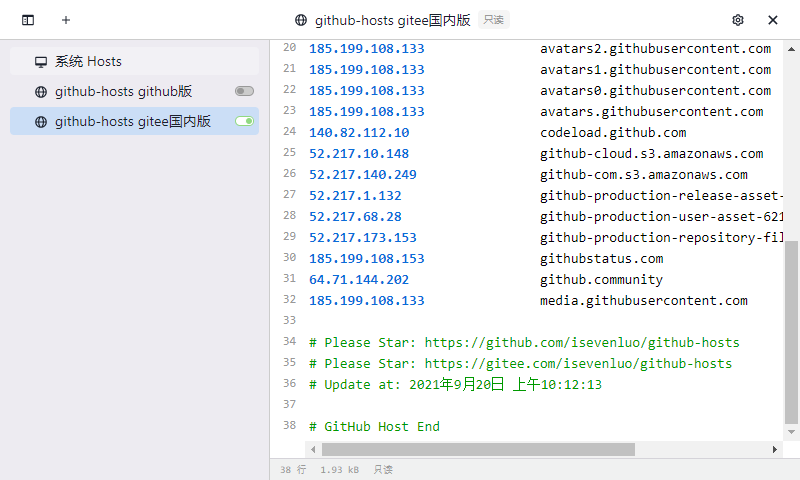Click IP 140.82.112.10 on line 24

[x=359, y=133]
